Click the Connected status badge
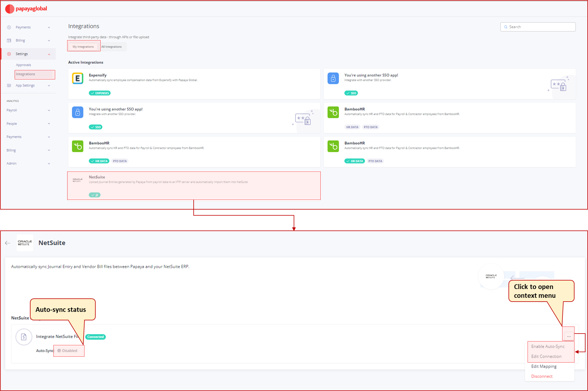The width and height of the screenshot is (588, 391). [95, 337]
